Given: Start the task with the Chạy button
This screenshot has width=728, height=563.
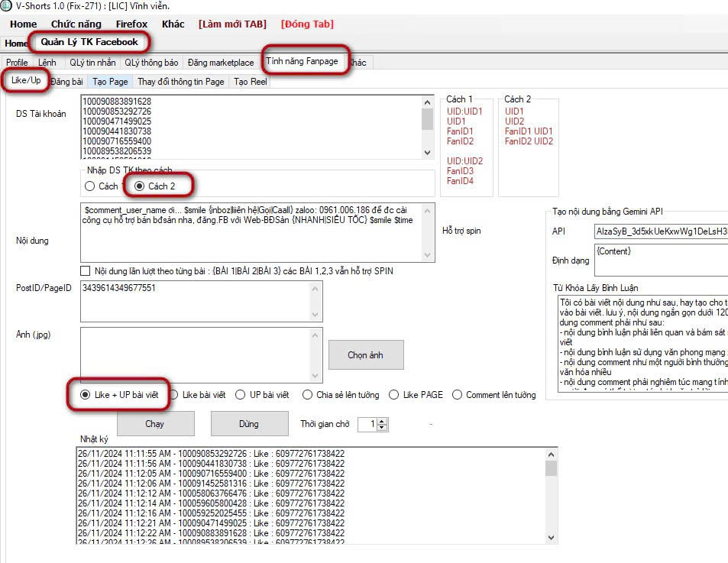Looking at the screenshot, I should pyautogui.click(x=155, y=424).
